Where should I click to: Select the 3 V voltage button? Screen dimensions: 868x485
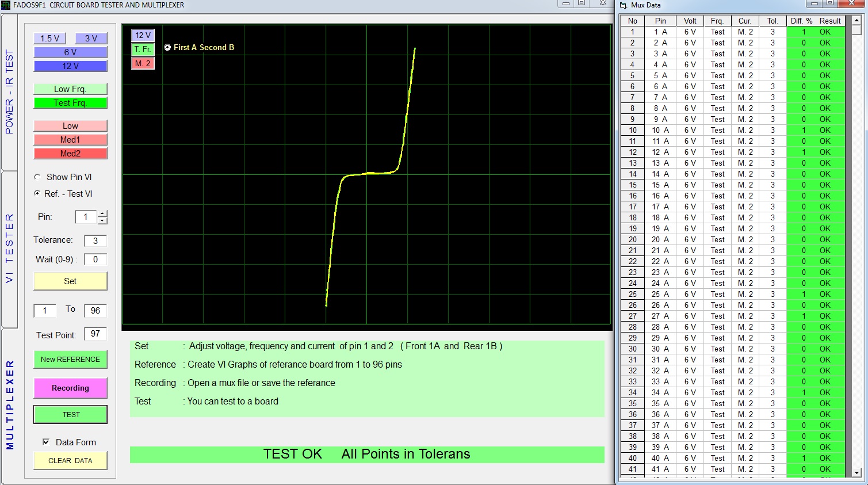click(x=91, y=39)
